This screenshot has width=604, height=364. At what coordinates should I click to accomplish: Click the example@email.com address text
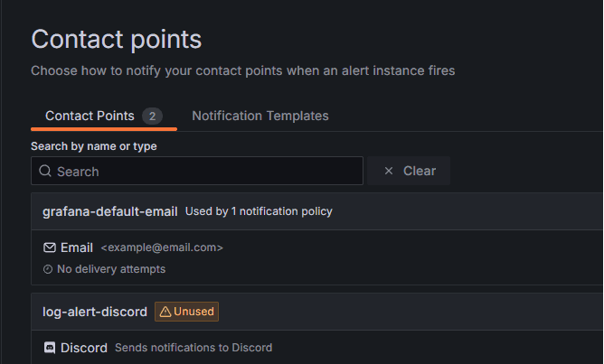162,247
